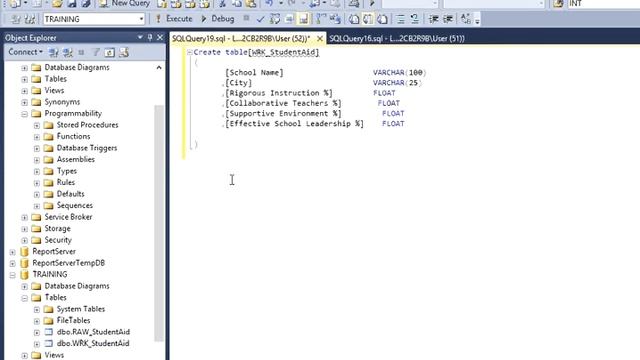Viewport: 640px width, 360px height.
Task: Select the Sequences folder
Action: 74,205
